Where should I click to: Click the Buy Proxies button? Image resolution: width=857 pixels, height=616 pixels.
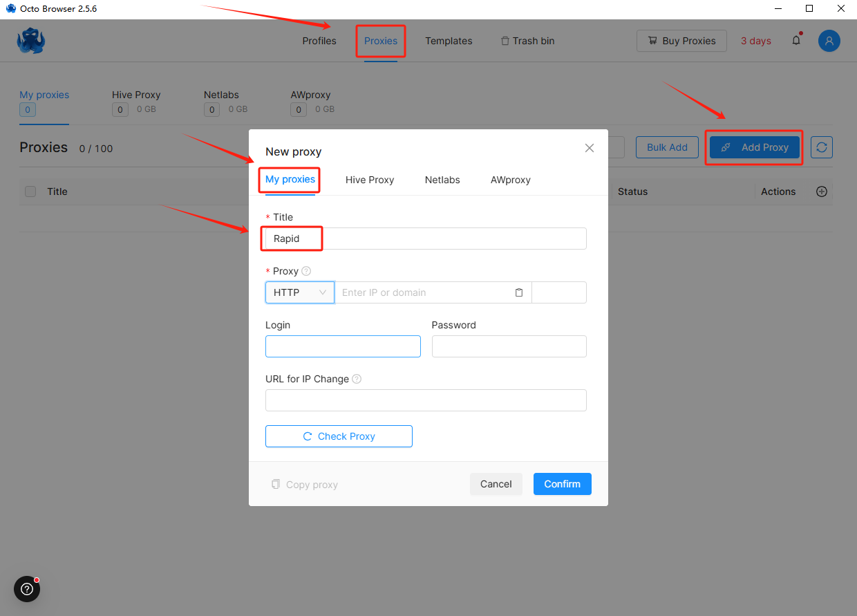[681, 41]
